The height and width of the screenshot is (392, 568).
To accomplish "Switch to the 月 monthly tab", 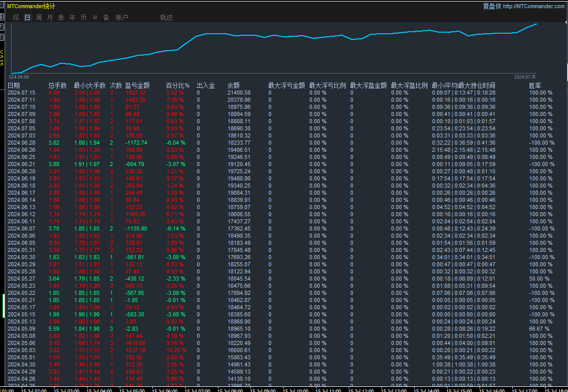I will (50, 17).
